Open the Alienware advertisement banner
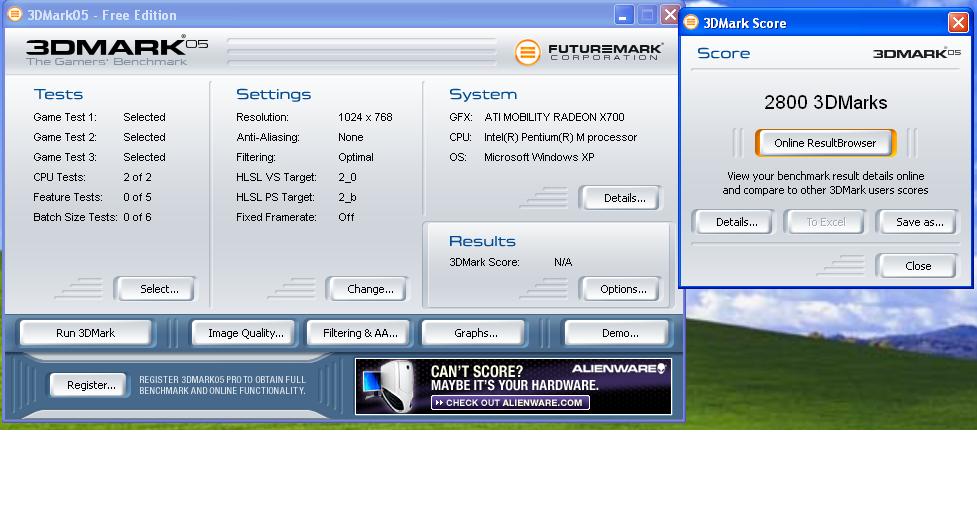The image size is (977, 525). (x=513, y=386)
